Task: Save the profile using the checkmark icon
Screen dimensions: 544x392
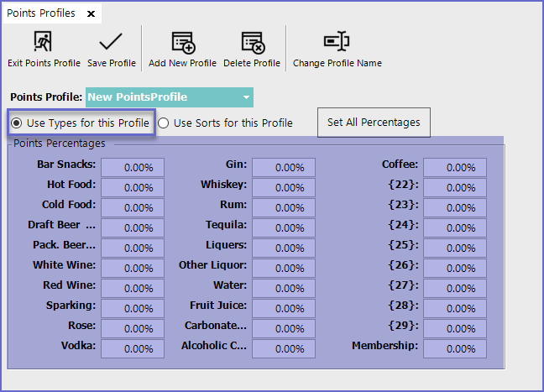Action: (x=111, y=42)
